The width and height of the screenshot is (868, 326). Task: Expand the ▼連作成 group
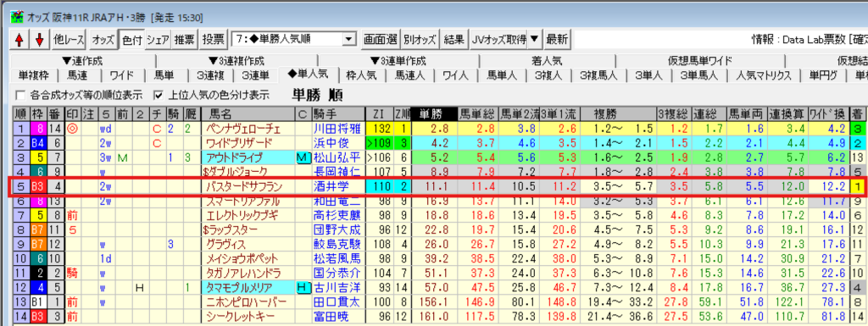(x=82, y=61)
